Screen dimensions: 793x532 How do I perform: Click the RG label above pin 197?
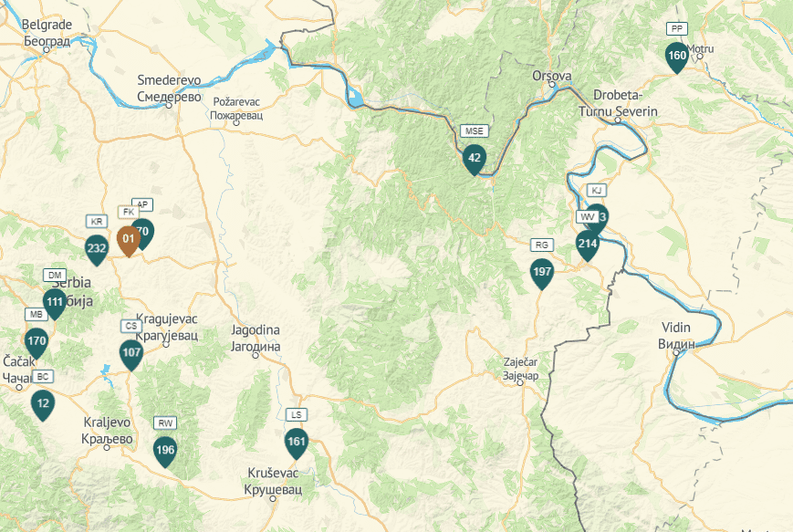[x=542, y=245]
